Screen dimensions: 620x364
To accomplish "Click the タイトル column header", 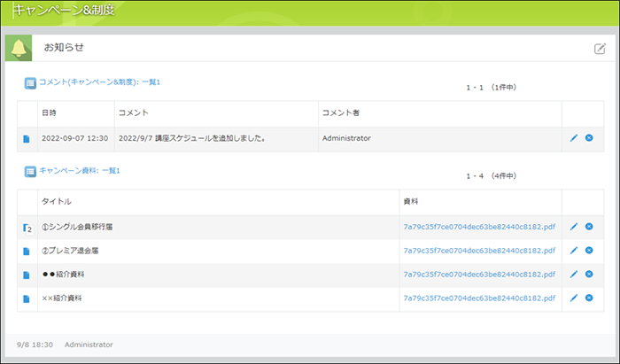I will (x=57, y=202).
